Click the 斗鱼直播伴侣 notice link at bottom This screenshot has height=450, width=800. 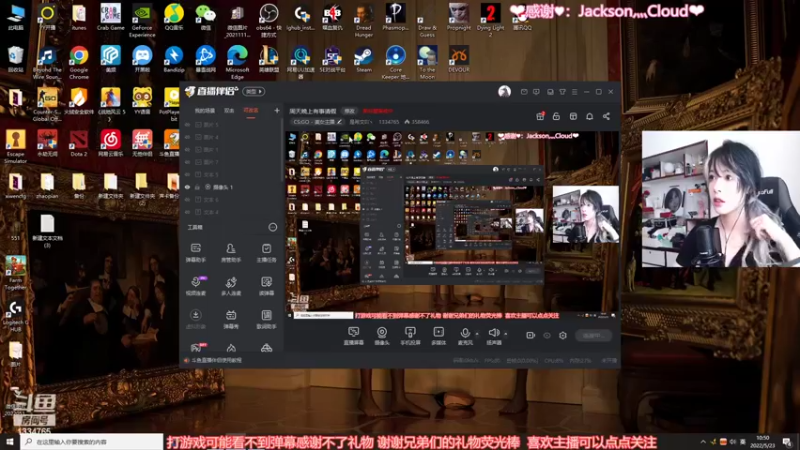point(216,360)
